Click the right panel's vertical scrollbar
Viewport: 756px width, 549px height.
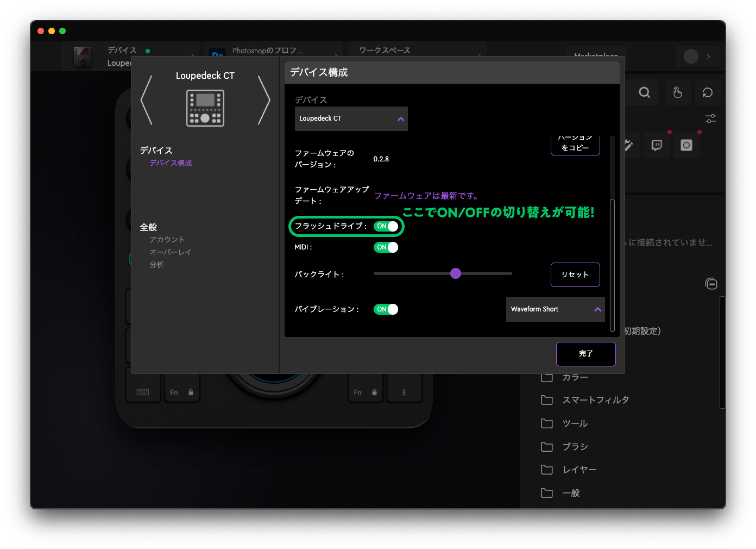click(722, 352)
